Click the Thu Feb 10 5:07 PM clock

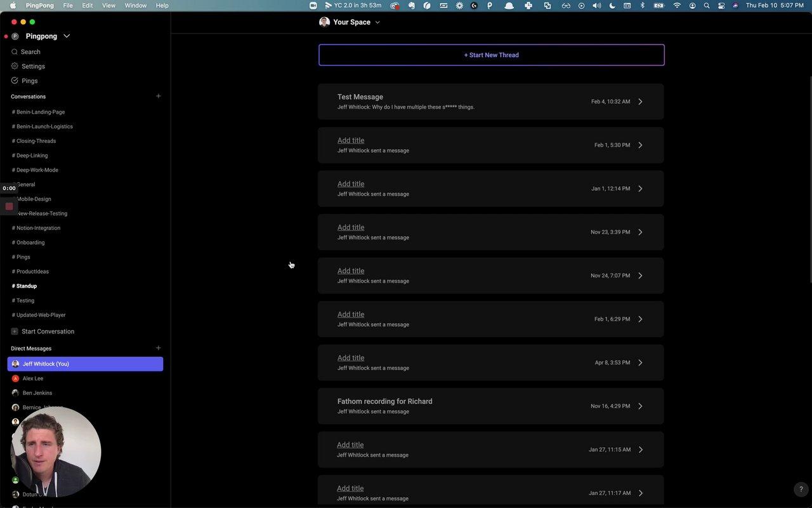775,5
